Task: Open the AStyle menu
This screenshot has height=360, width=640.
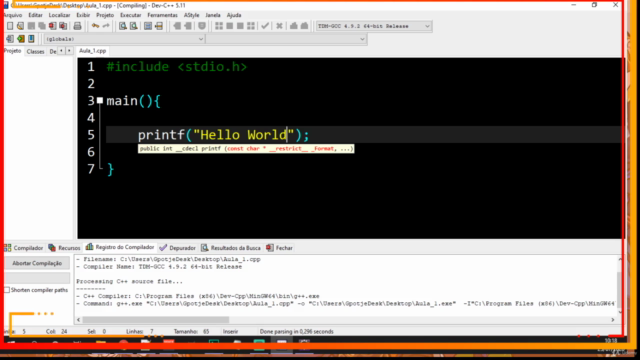Action: pos(191,15)
